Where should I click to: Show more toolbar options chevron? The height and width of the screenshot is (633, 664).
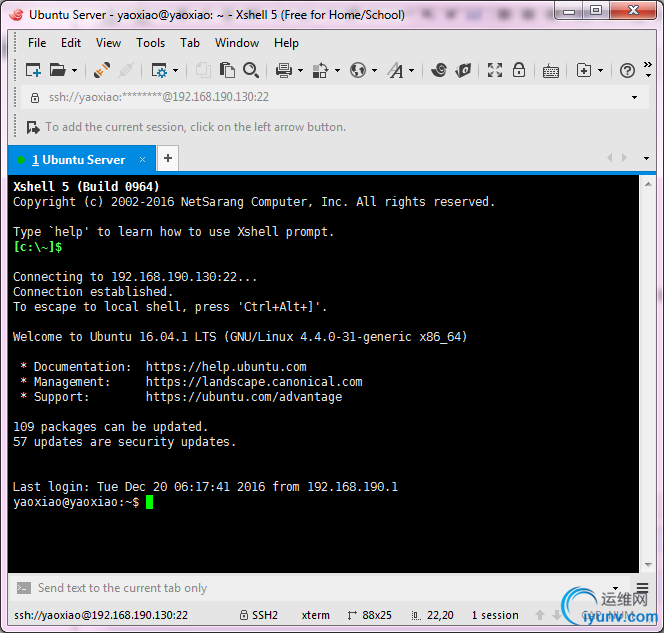(647, 69)
